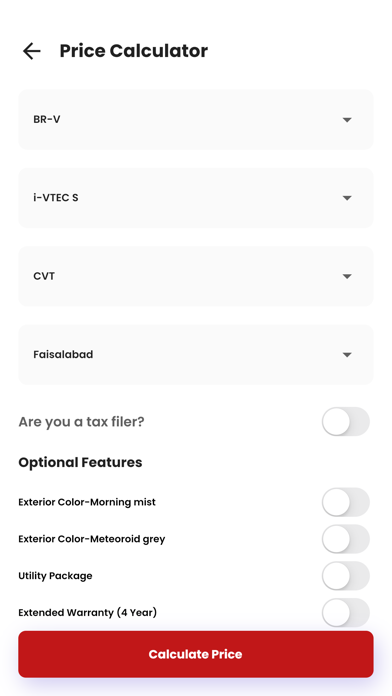Go back using the left arrow icon
The image size is (392, 696).
[x=32, y=51]
